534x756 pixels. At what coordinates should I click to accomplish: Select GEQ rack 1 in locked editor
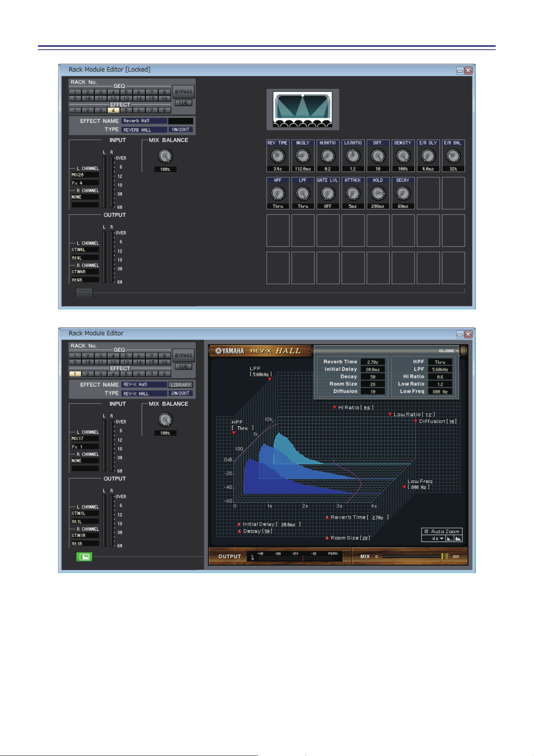pyautogui.click(x=75, y=92)
